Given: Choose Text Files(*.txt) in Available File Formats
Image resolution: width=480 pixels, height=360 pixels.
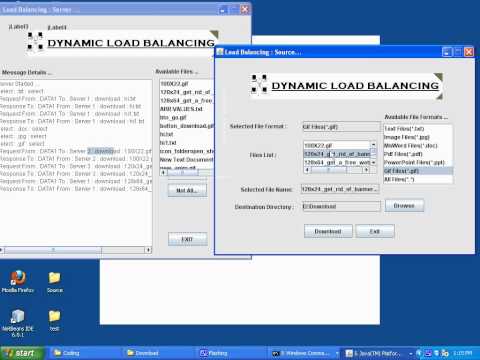Looking at the screenshot, I should [418, 129].
